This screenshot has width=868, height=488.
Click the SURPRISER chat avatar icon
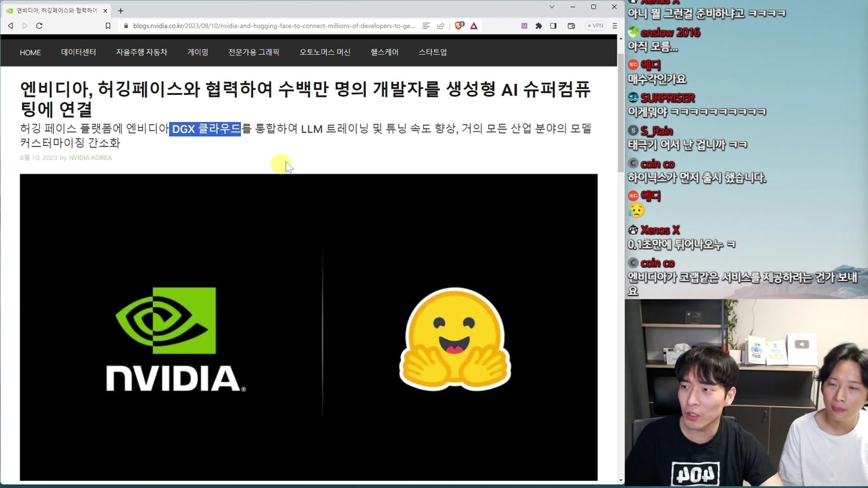point(633,97)
